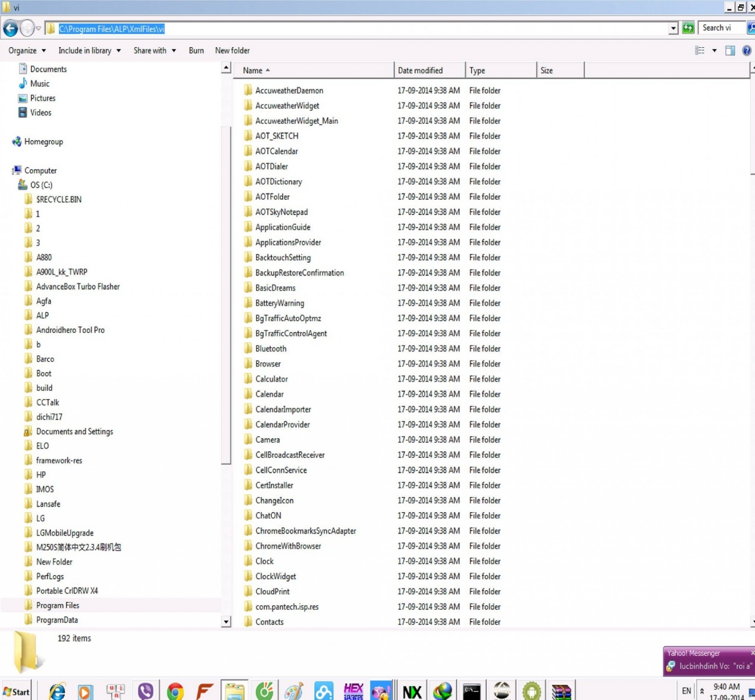The image size is (755, 700).
Task: Select the AccuweatherDaemon folder
Action: (x=284, y=91)
